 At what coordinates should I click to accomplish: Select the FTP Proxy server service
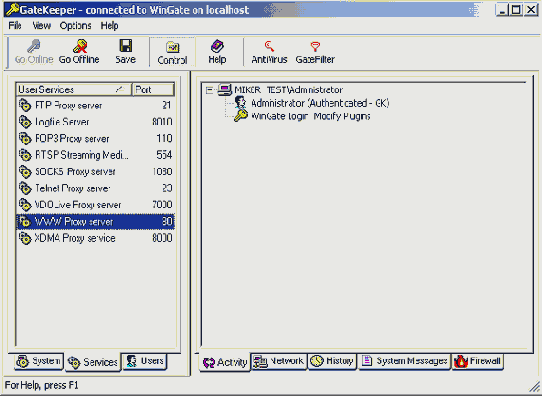click(x=95, y=105)
